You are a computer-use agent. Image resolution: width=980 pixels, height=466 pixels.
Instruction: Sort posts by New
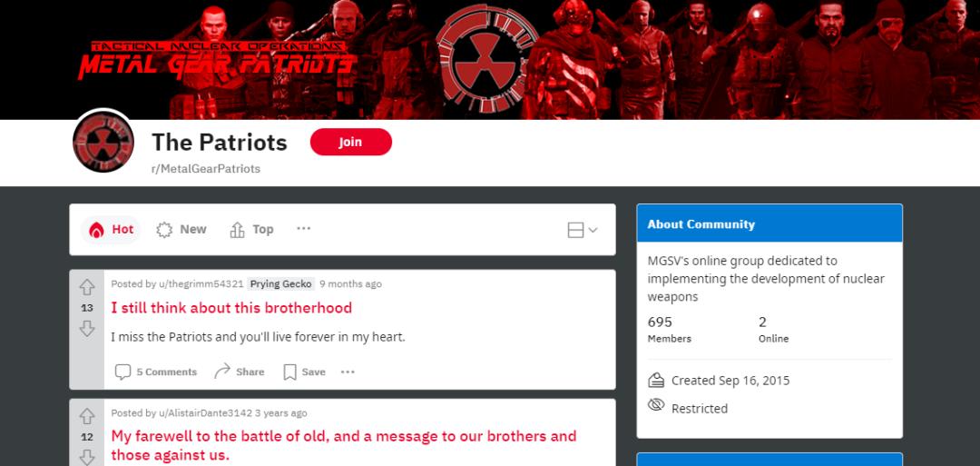pyautogui.click(x=181, y=230)
